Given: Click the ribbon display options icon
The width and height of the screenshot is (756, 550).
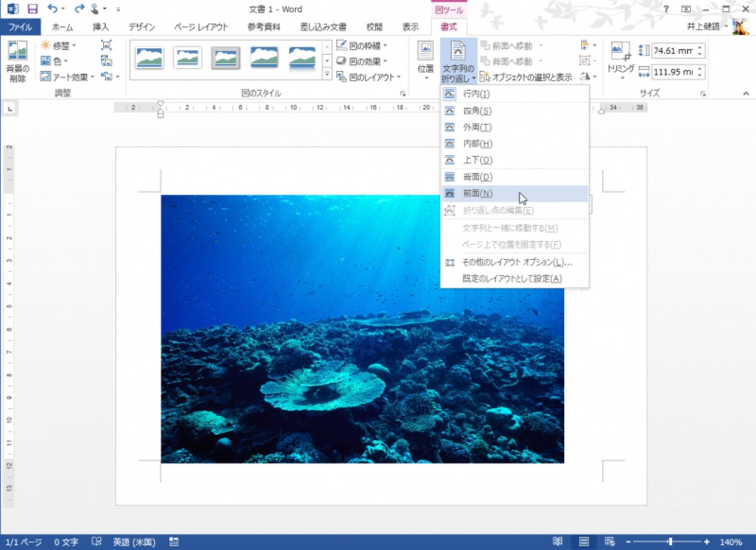Looking at the screenshot, I should [686, 9].
